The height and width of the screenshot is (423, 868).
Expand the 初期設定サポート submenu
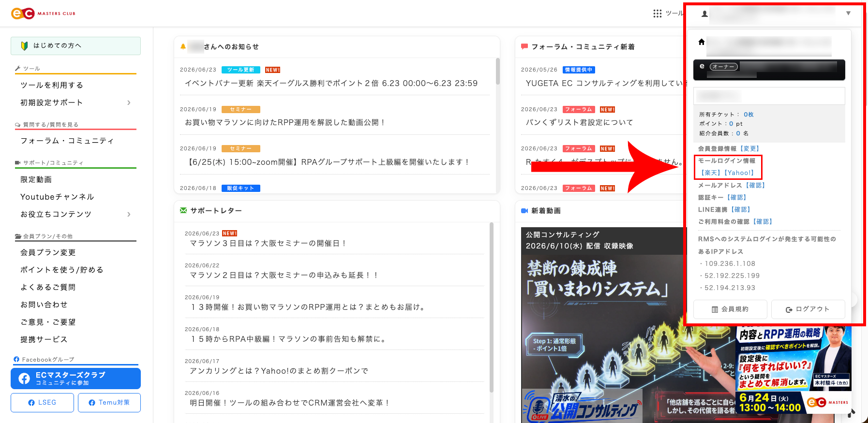click(129, 102)
